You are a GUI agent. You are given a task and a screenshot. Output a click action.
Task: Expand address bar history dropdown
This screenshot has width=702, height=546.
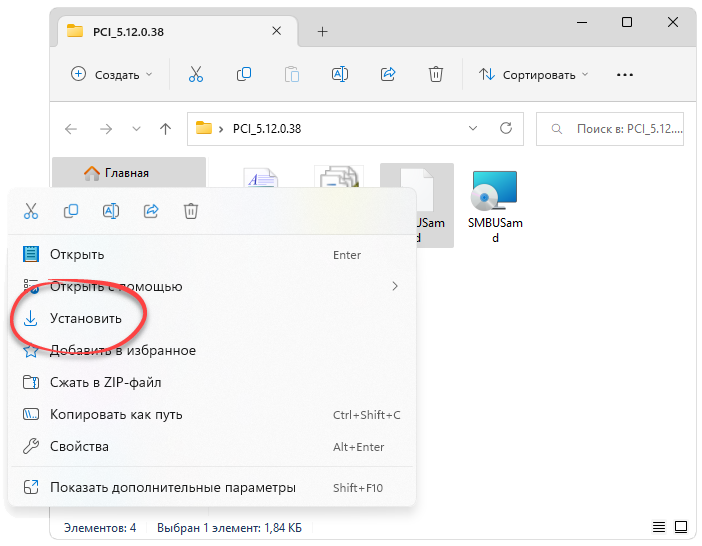[473, 128]
